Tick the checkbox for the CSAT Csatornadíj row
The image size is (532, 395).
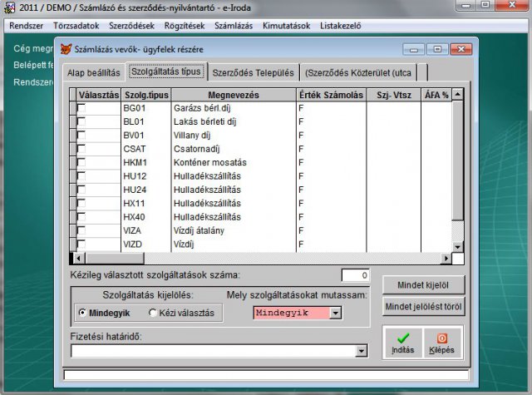(x=81, y=149)
